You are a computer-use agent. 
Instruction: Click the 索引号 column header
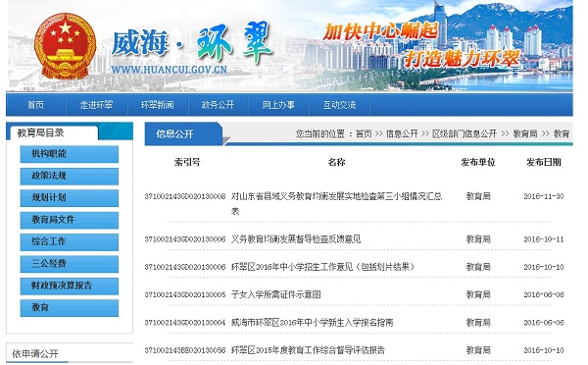tap(187, 162)
